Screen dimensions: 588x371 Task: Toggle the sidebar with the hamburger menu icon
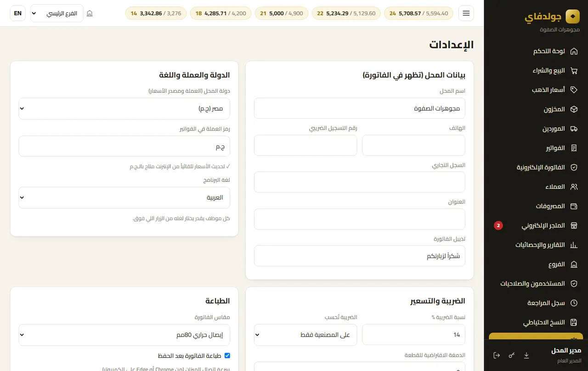click(x=466, y=13)
